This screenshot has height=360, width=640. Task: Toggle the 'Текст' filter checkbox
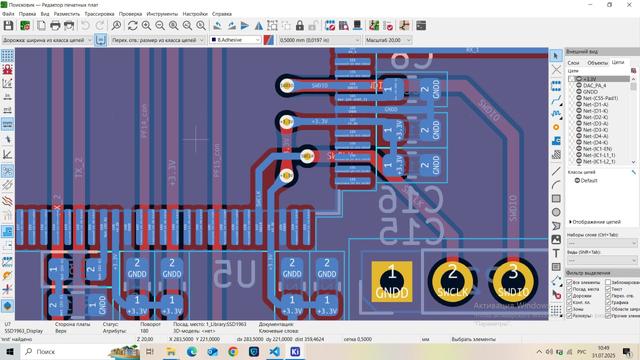click(608, 289)
